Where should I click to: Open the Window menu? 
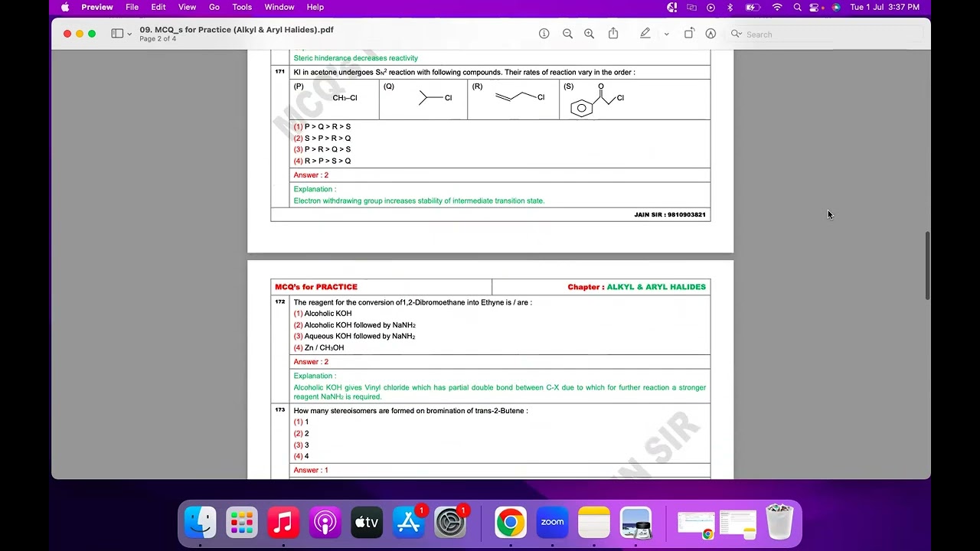click(x=279, y=7)
